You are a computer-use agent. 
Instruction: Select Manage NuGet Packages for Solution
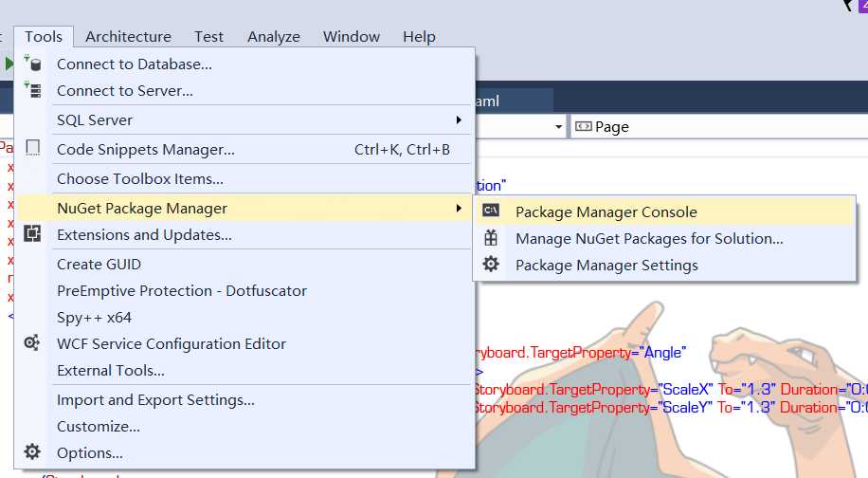coord(665,238)
